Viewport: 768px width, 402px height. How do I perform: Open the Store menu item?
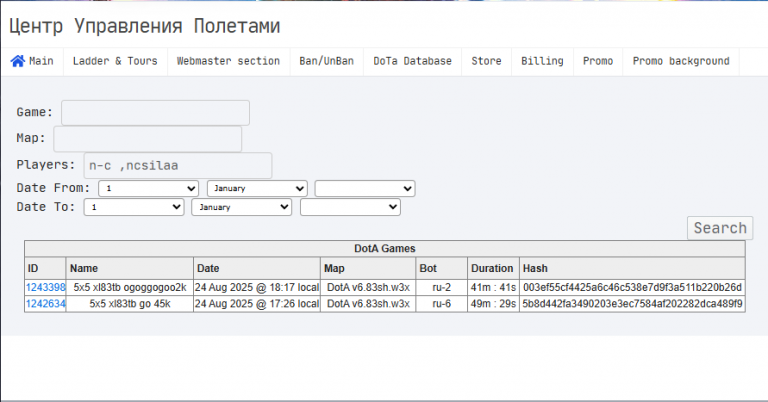pyautogui.click(x=486, y=61)
